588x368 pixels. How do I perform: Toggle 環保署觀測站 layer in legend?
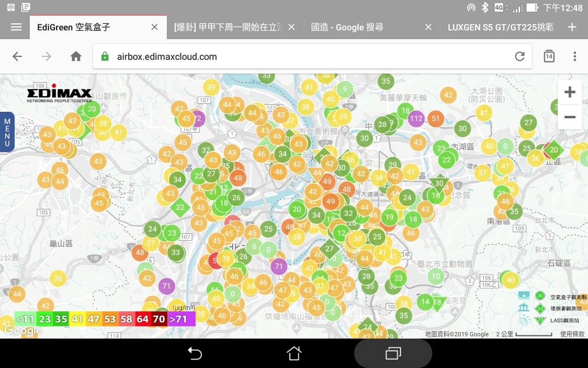click(553, 309)
